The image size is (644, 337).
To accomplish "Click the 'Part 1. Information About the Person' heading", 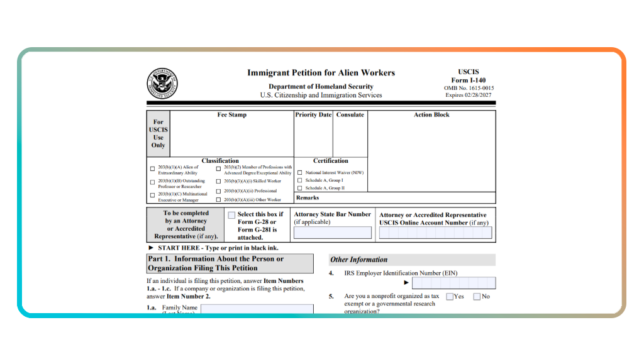I will tap(230, 263).
